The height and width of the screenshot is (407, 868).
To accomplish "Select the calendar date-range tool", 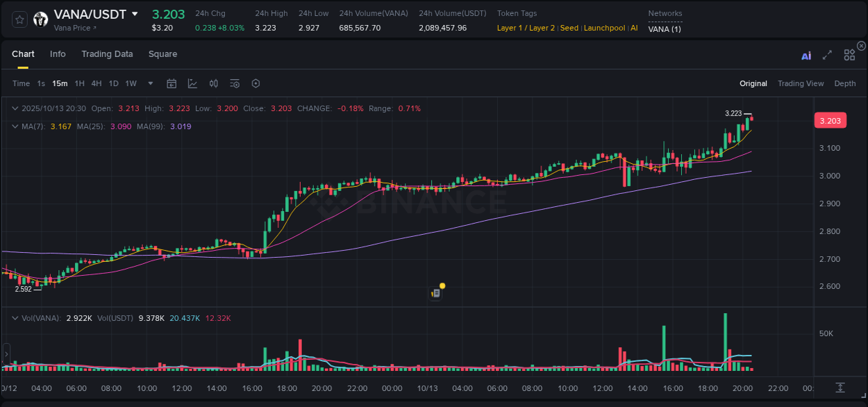I will (x=172, y=83).
